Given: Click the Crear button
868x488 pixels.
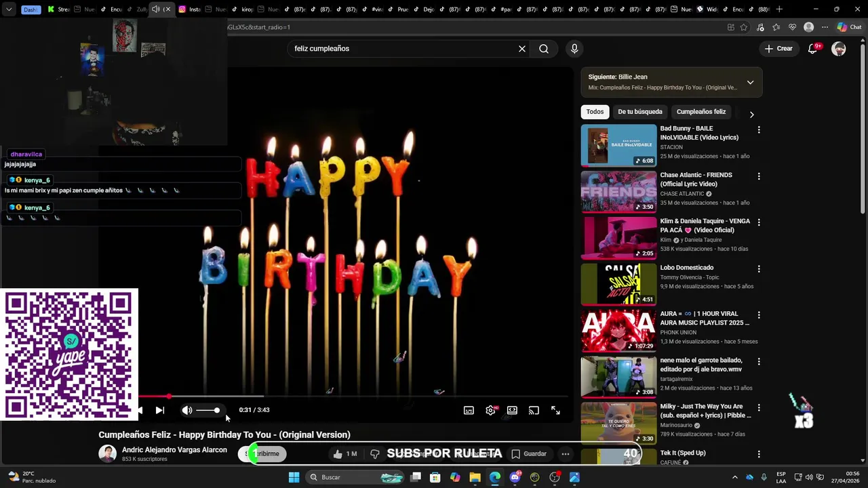Looking at the screenshot, I should (x=778, y=49).
